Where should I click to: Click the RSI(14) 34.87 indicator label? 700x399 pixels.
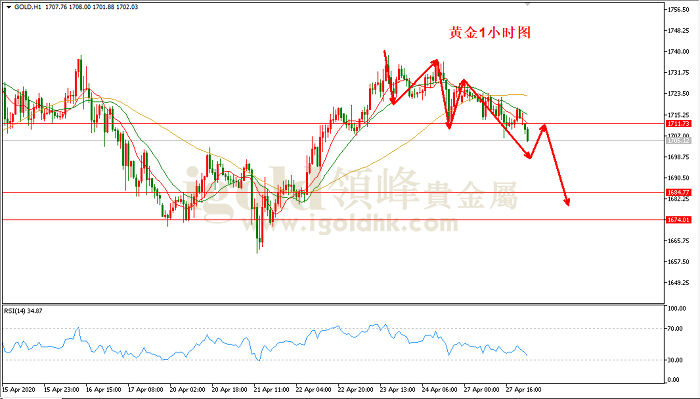[23, 311]
